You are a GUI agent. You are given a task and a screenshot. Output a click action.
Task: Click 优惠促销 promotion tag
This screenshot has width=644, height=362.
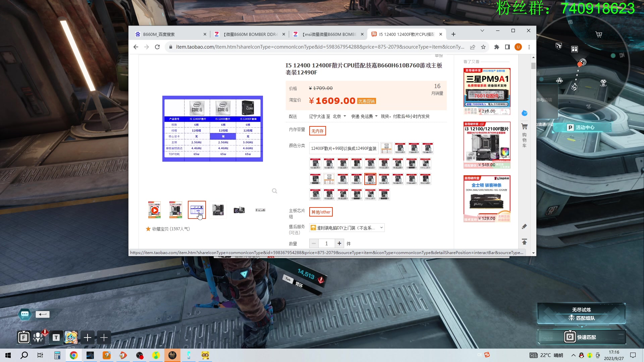366,101
